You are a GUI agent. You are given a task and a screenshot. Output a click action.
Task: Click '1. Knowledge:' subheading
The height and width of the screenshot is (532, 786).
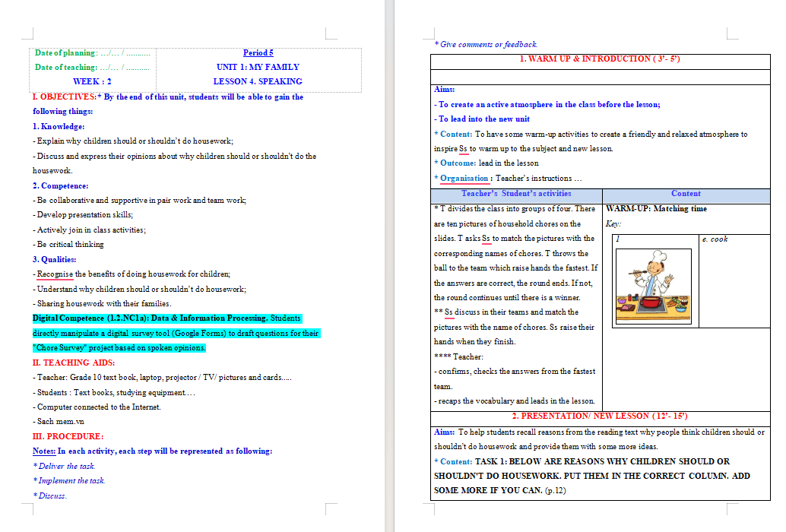tap(59, 126)
